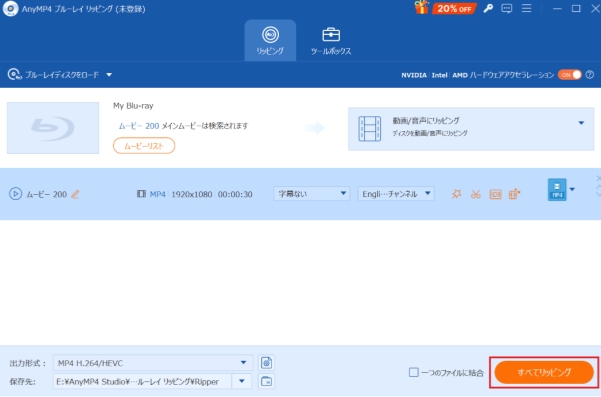Open the compress or watermark icon

pyautogui.click(x=514, y=194)
